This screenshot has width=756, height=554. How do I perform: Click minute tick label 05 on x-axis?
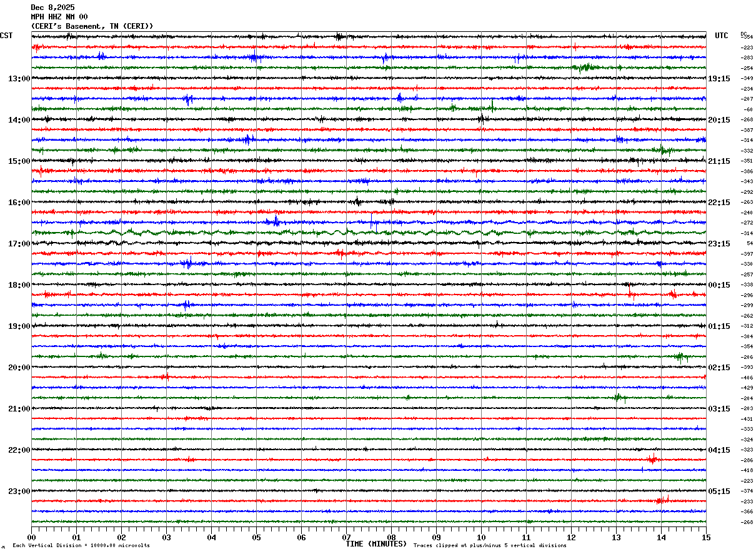256,537
